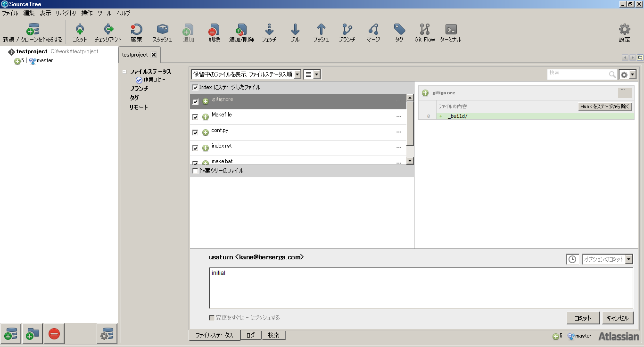Run Fetch from the toolbar
Screen dimensions: 644x347
click(269, 33)
